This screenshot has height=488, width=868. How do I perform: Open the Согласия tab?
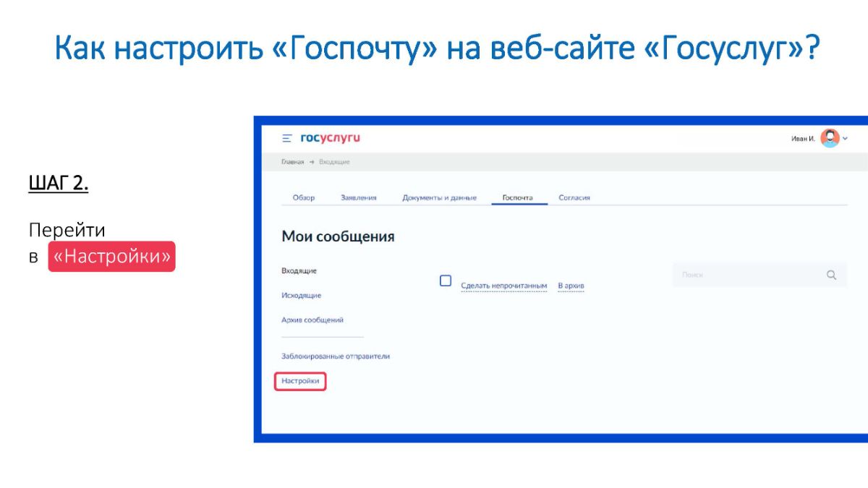coord(574,197)
